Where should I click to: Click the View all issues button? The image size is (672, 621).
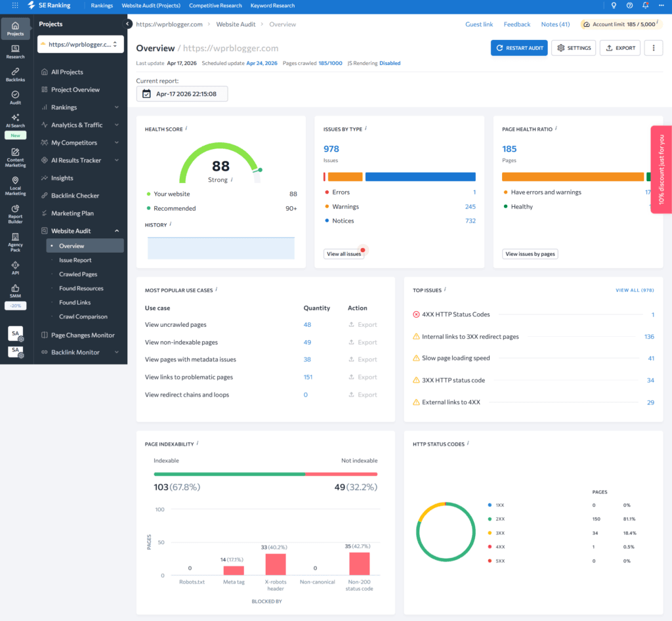coord(343,254)
